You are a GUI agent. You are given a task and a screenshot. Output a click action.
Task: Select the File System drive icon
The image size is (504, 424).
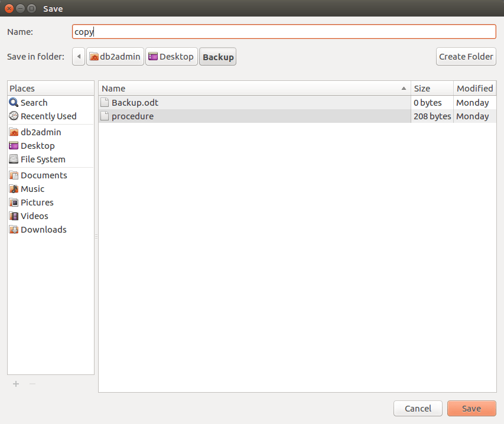[x=14, y=159]
